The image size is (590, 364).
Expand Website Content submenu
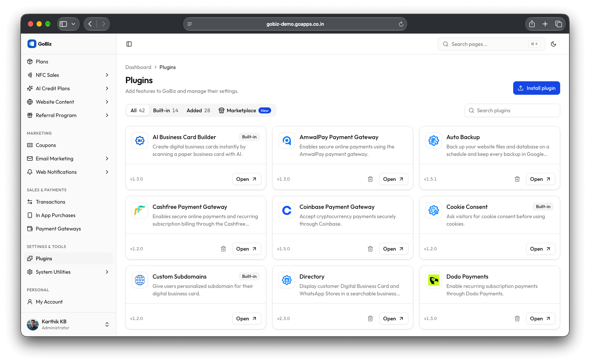pos(107,102)
